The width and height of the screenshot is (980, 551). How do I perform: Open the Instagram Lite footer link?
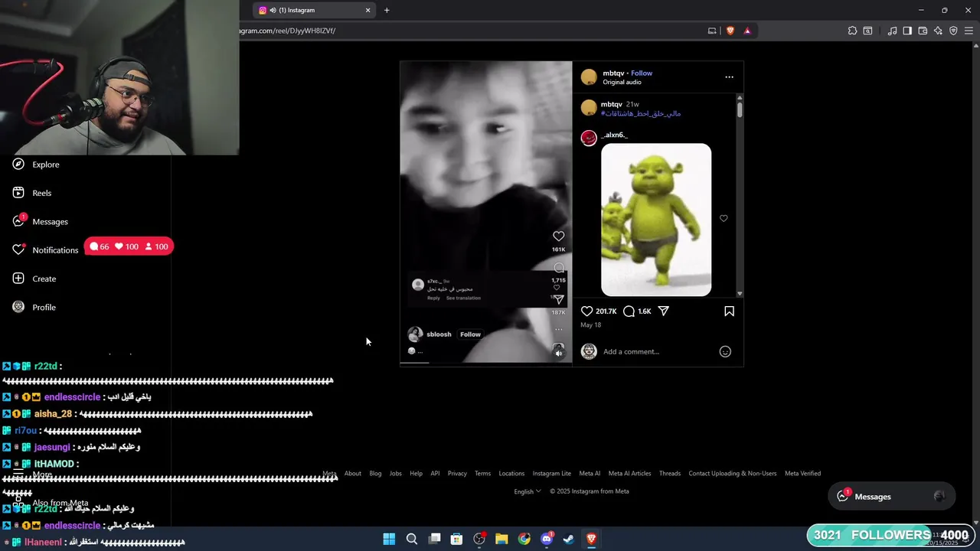point(552,473)
